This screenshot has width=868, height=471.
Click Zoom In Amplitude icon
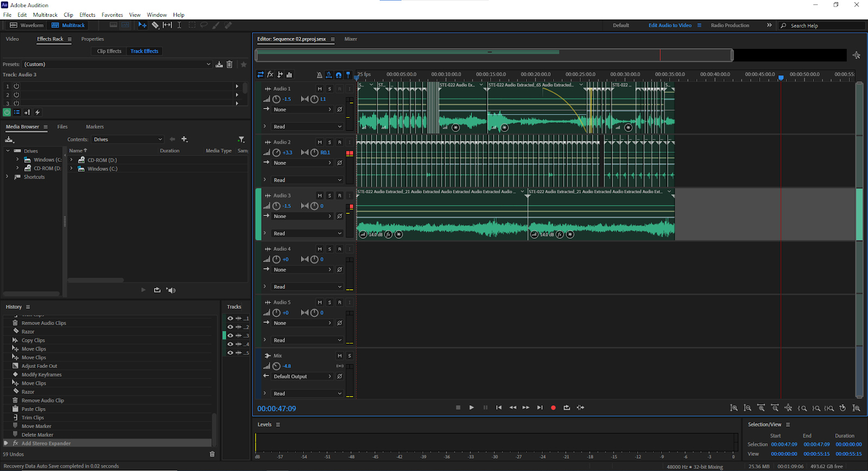(734, 408)
